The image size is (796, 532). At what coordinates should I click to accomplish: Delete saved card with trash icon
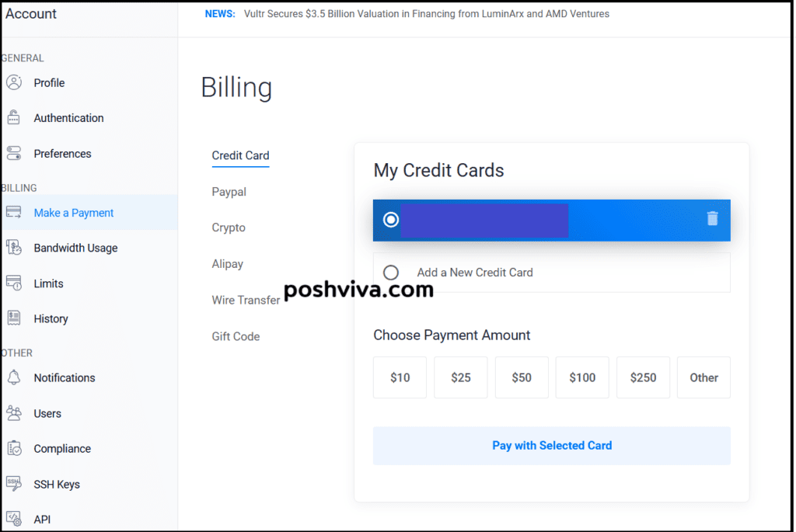pyautogui.click(x=712, y=218)
